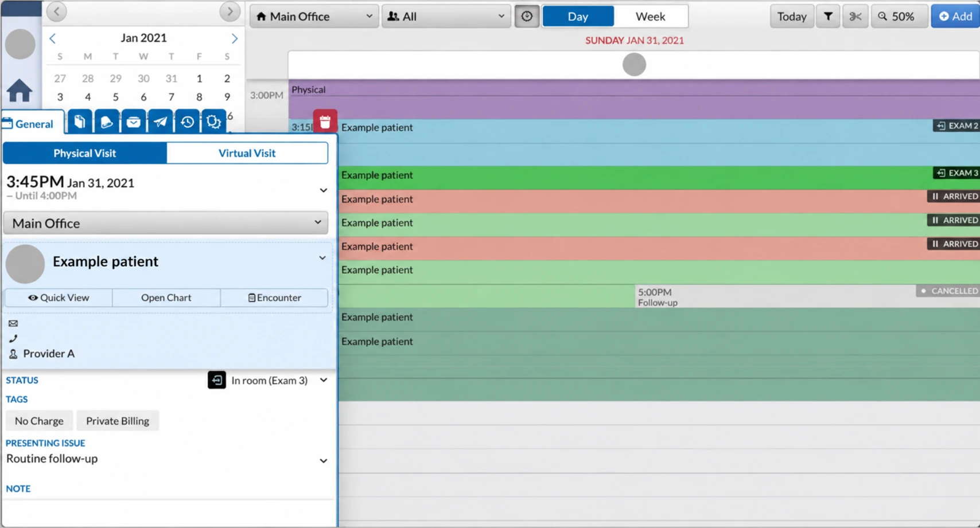Switch to Week view
The height and width of the screenshot is (528, 980).
(x=650, y=16)
